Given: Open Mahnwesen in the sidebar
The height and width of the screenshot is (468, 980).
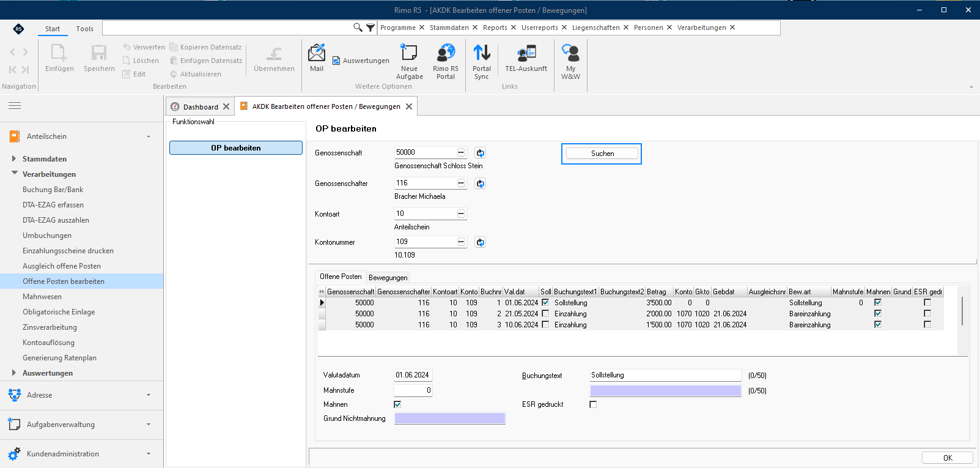Looking at the screenshot, I should point(42,297).
